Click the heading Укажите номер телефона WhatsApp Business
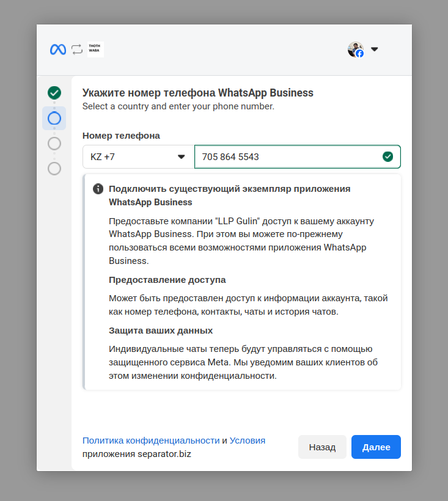Viewport: 448px width, 501px height. 198,93
